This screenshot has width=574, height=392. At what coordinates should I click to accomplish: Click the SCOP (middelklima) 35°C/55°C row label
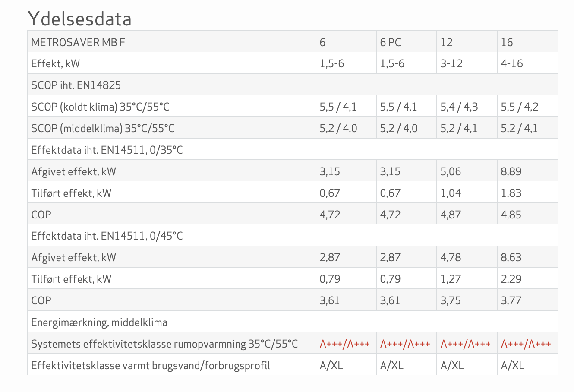click(103, 128)
